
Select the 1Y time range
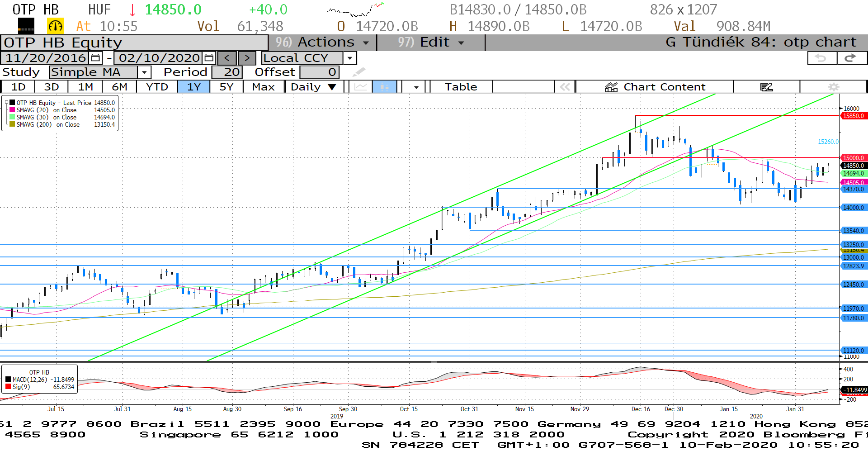194,87
